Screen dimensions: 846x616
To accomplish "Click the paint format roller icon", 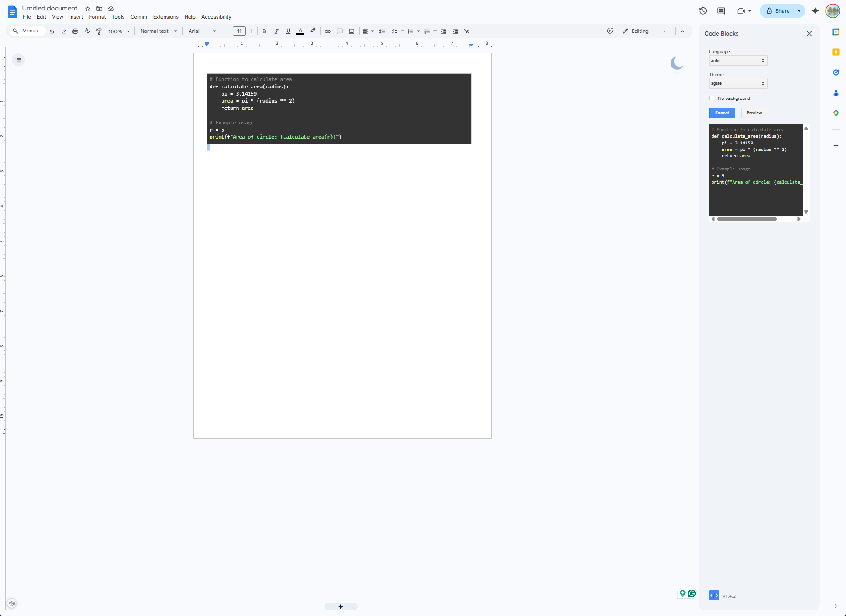I will tap(99, 31).
